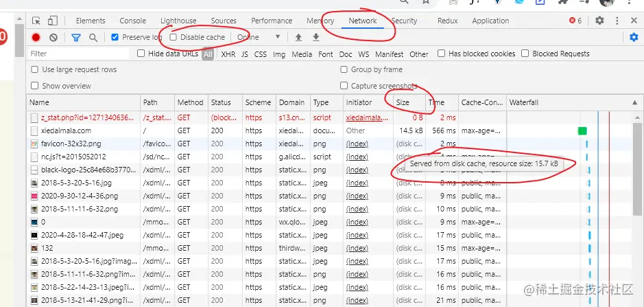Screen dimensions: 644x307
Task: Open DevTools three-dot customize menu
Action: click(x=617, y=21)
